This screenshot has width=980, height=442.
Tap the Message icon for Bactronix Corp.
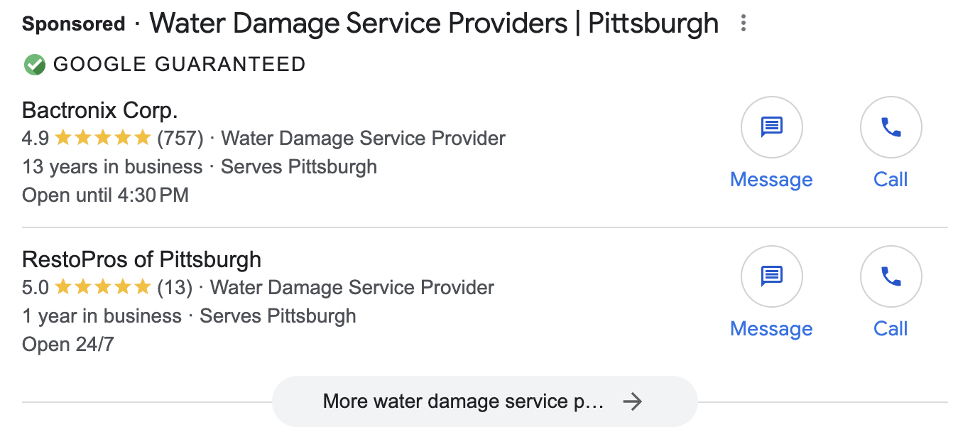tap(772, 127)
